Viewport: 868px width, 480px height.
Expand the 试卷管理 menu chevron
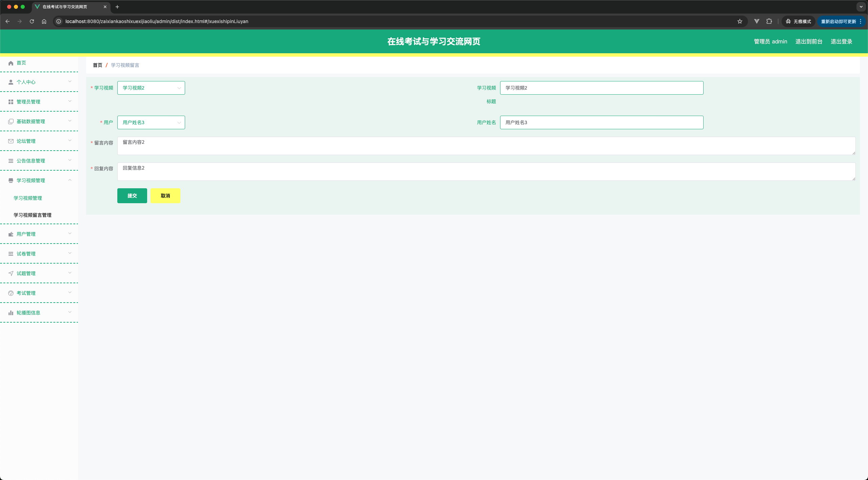coord(70,253)
